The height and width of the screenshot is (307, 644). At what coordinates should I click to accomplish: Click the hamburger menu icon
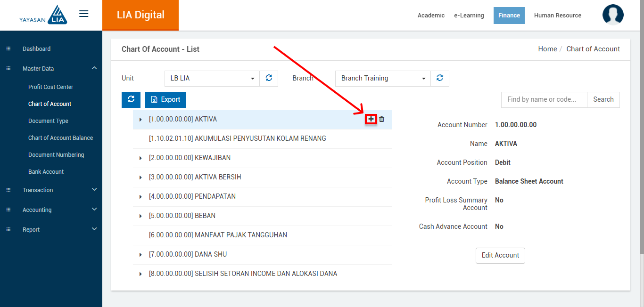(84, 14)
